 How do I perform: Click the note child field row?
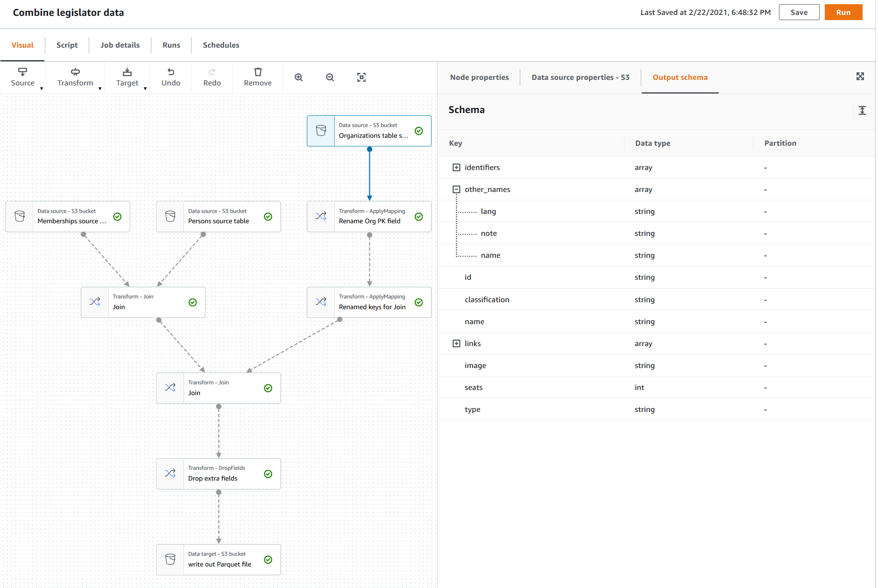(657, 233)
